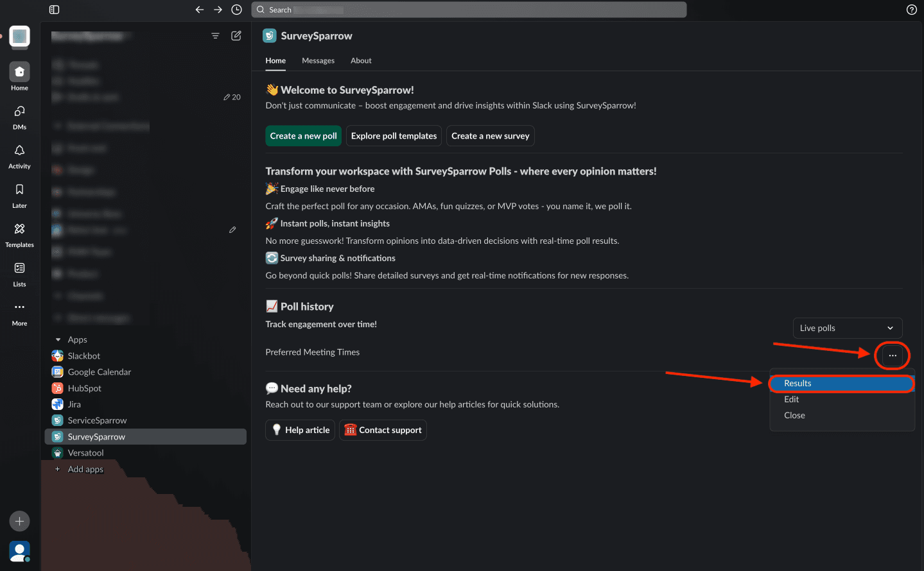Click the compose new message icon
924x571 pixels.
pos(236,36)
